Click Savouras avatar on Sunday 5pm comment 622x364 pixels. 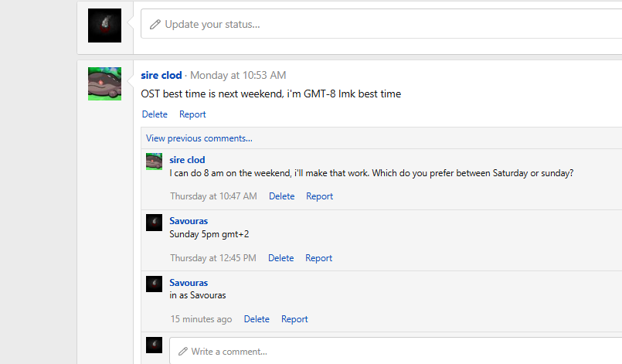tap(154, 223)
